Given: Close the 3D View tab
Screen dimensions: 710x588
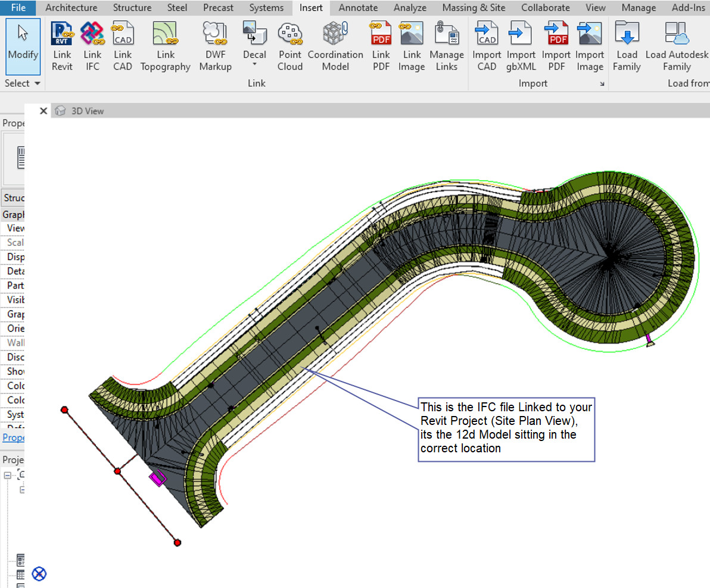Looking at the screenshot, I should [x=43, y=111].
